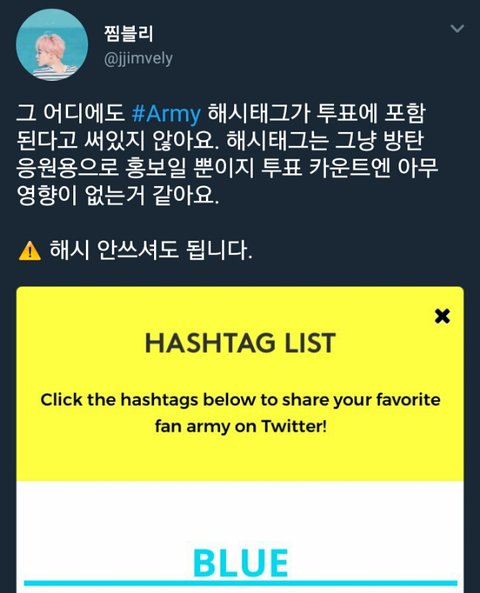480x593 pixels.
Task: Click the yellow warning triangle emoji
Action: click(30, 251)
